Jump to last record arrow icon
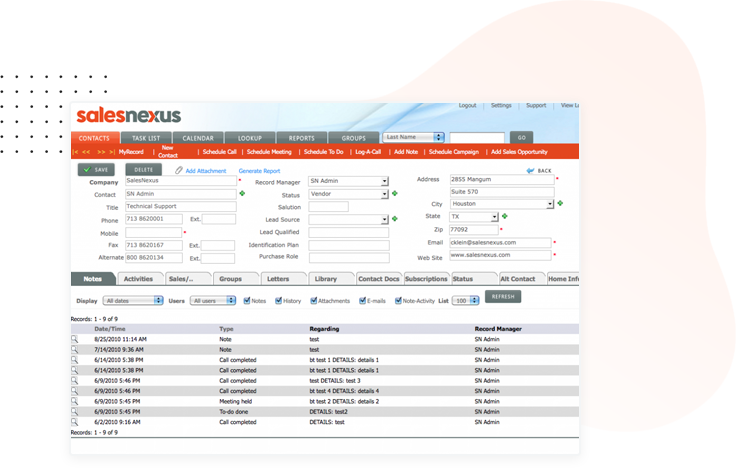 click(x=112, y=152)
